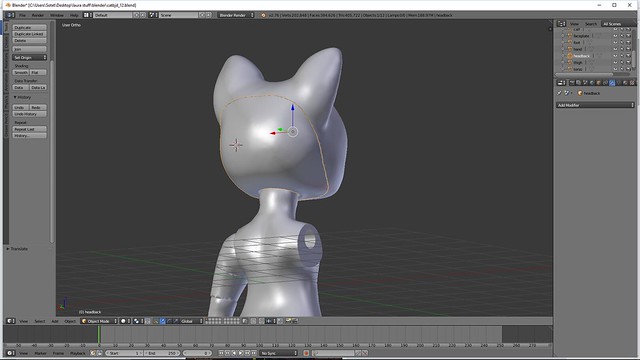Click the timeline editor type icon
This screenshot has width=640, height=360.
coord(11,353)
